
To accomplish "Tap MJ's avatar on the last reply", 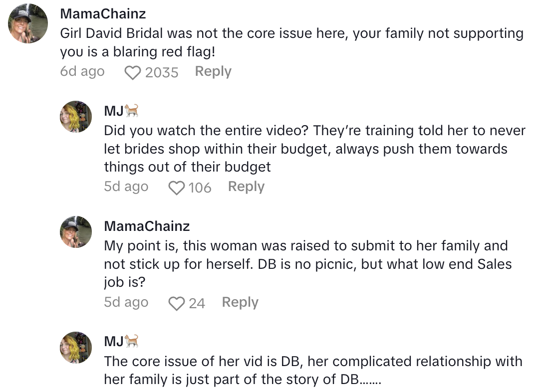I will pos(76,348).
